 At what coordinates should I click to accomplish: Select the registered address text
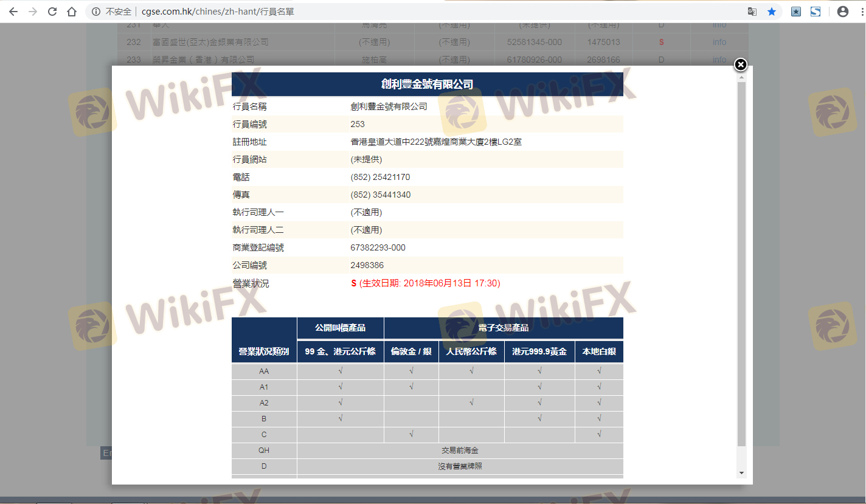(436, 142)
